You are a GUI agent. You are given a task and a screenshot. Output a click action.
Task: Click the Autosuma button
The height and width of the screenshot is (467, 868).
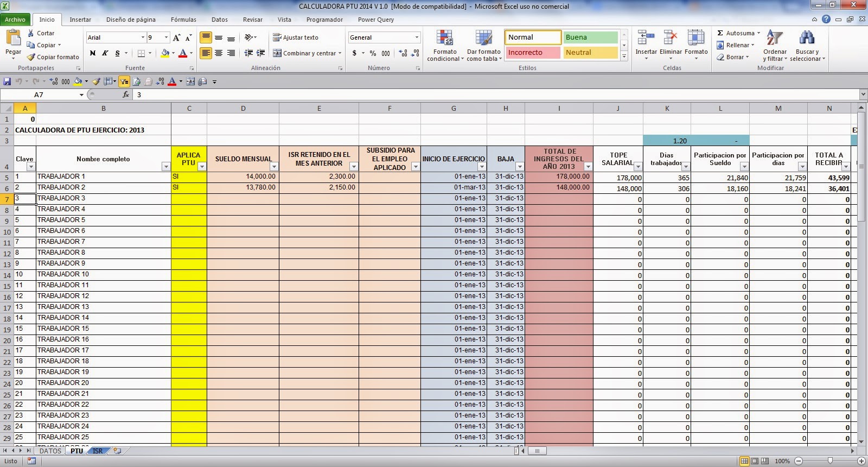point(739,33)
